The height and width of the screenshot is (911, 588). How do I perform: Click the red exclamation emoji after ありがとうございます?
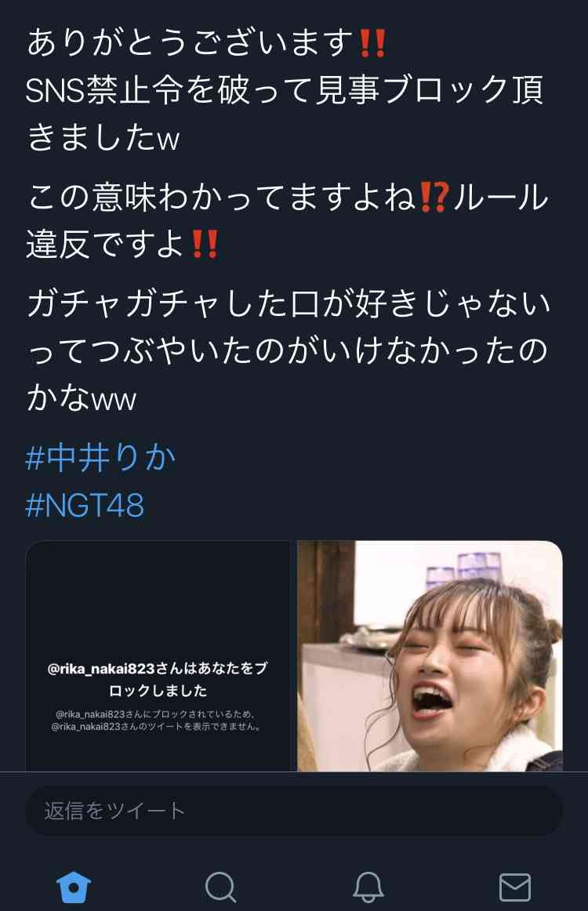point(372,44)
